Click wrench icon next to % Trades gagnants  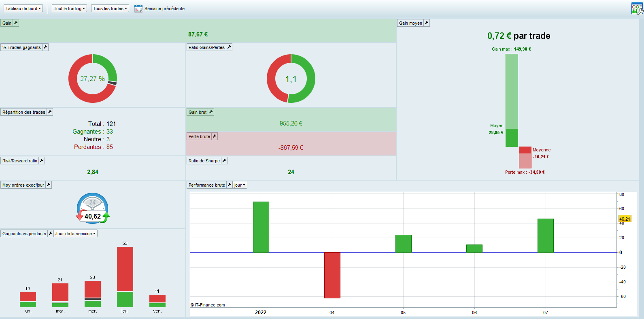click(x=45, y=47)
